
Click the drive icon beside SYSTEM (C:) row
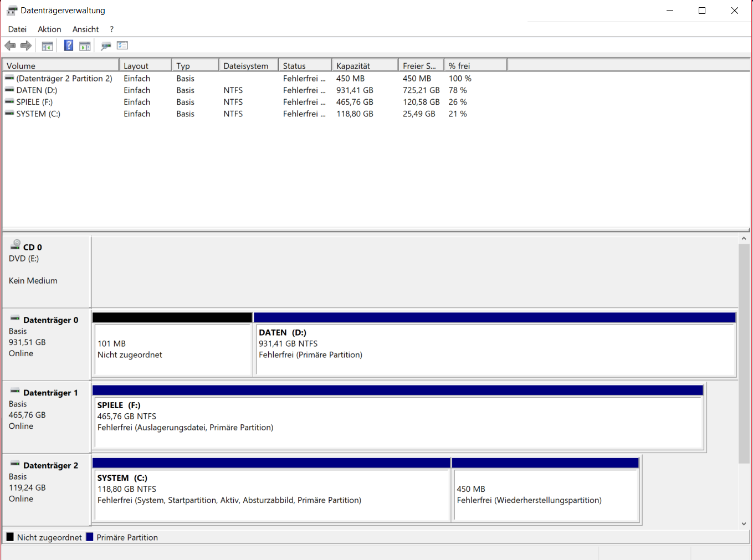point(9,113)
